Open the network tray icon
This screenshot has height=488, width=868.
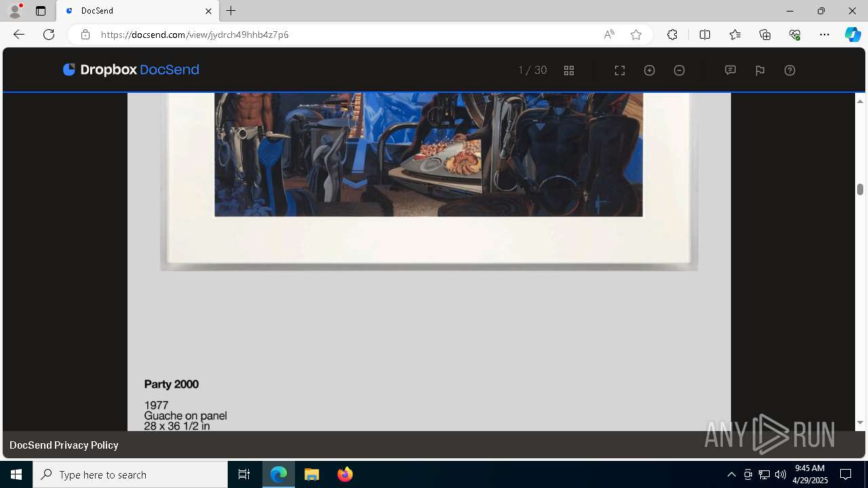[764, 474]
